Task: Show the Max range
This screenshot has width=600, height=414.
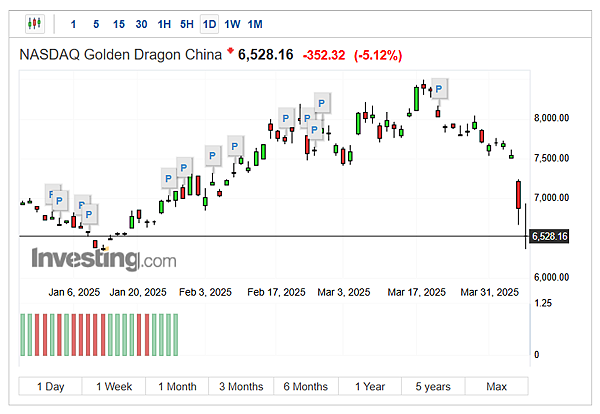Action: (497, 386)
